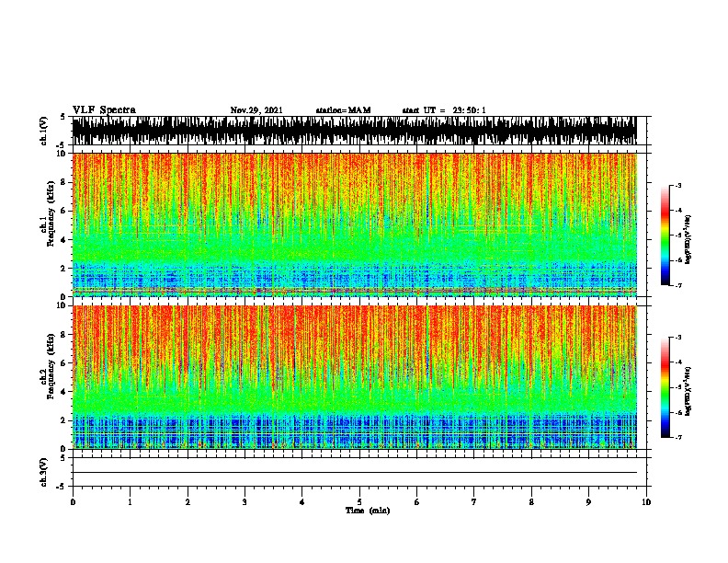Viewport: 728px width, 563px height.
Task: Click the "ch.1(V)" axis label
Action: (x=44, y=131)
